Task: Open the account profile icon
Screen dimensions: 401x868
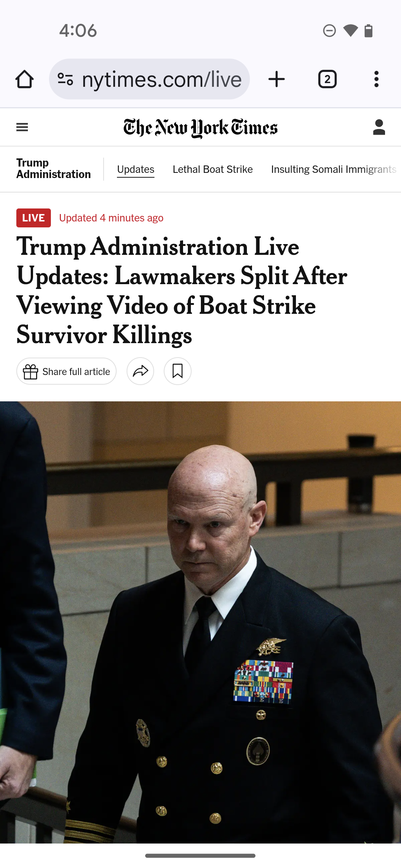Action: [x=379, y=127]
